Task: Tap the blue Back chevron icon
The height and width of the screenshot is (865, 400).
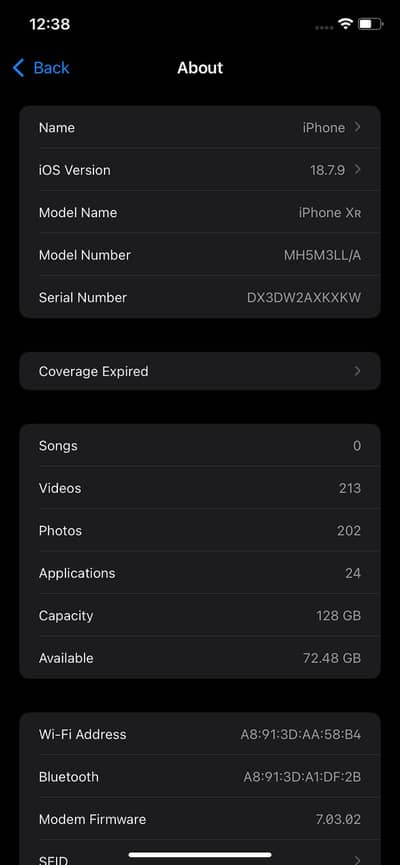Action: [x=18, y=68]
